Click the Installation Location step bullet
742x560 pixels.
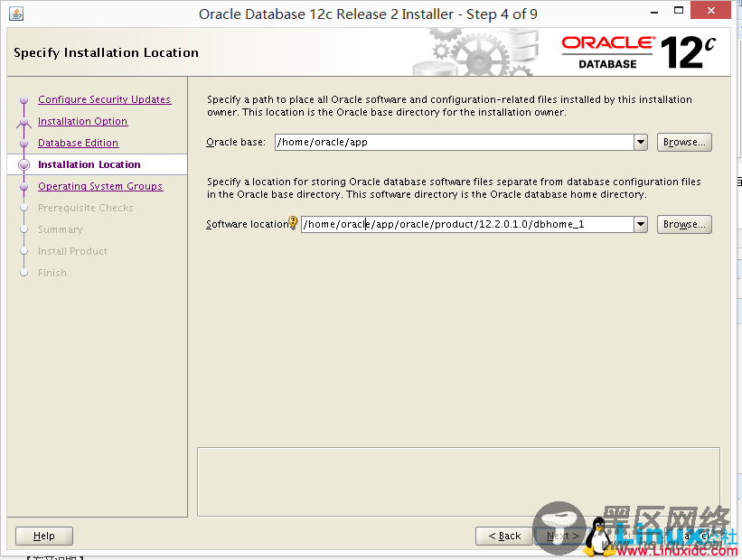coord(23,164)
